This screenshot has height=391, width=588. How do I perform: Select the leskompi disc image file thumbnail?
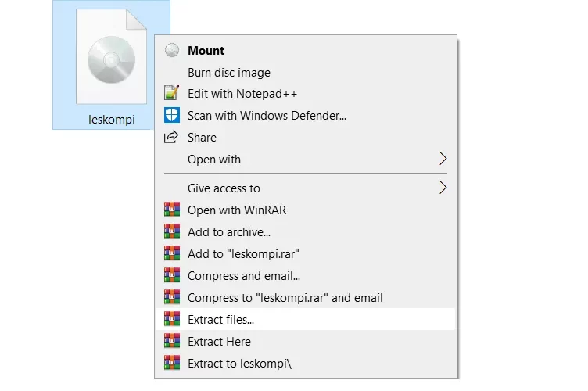(111, 57)
